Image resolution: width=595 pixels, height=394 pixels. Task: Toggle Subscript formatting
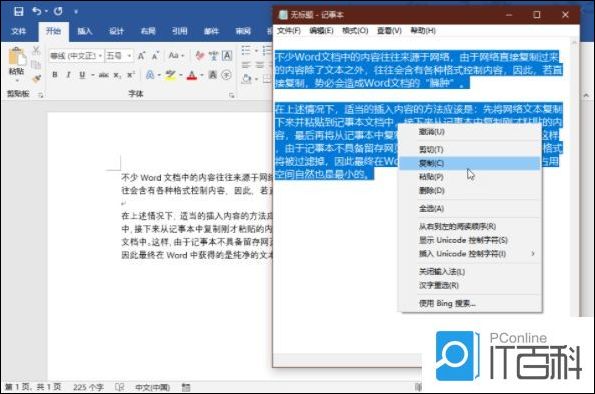[x=117, y=75]
